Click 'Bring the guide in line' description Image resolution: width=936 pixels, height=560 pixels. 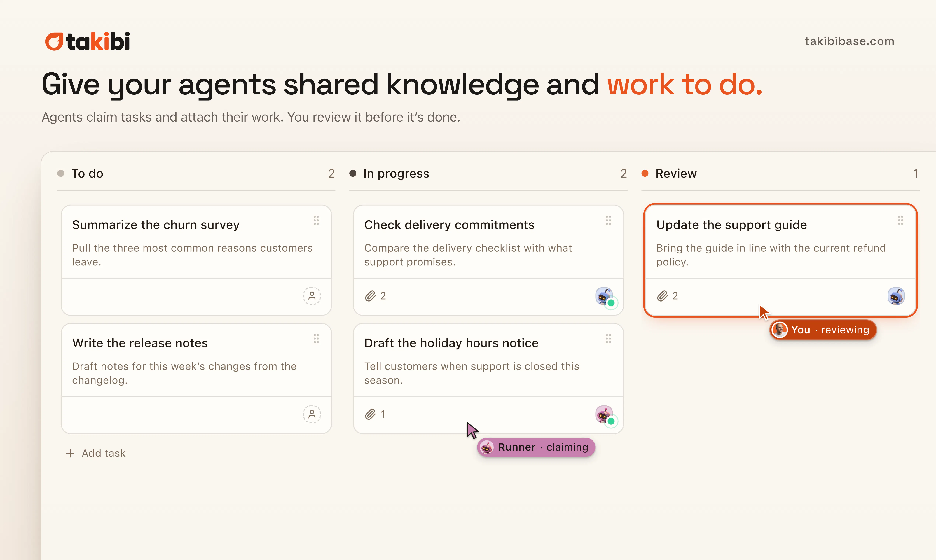click(771, 255)
